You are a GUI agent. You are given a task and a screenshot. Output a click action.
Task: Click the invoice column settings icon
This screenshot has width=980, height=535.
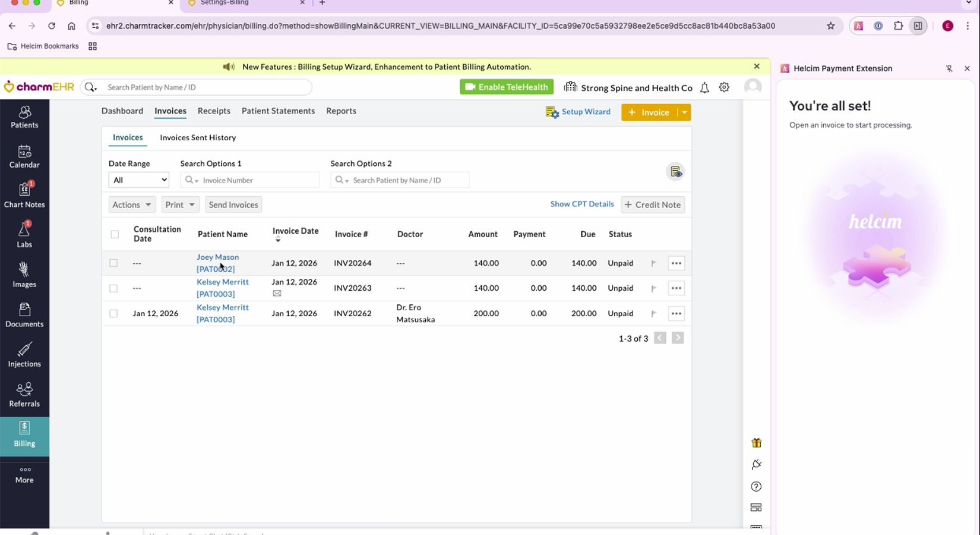[675, 172]
